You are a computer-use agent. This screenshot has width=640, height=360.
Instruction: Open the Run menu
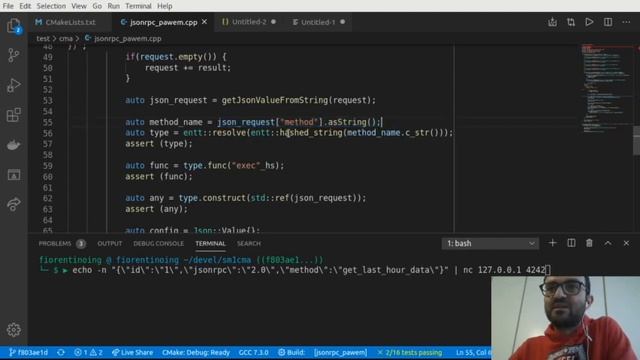click(113, 6)
